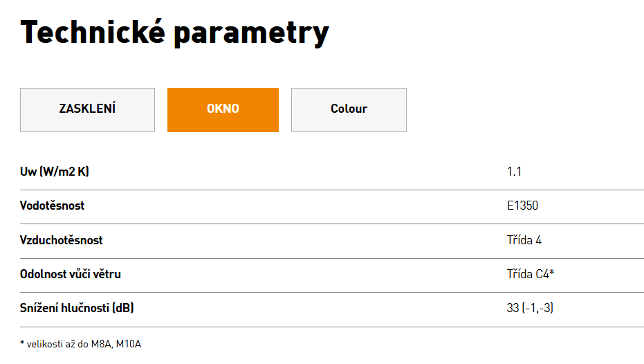Select the 1.1 Uw value

point(514,172)
